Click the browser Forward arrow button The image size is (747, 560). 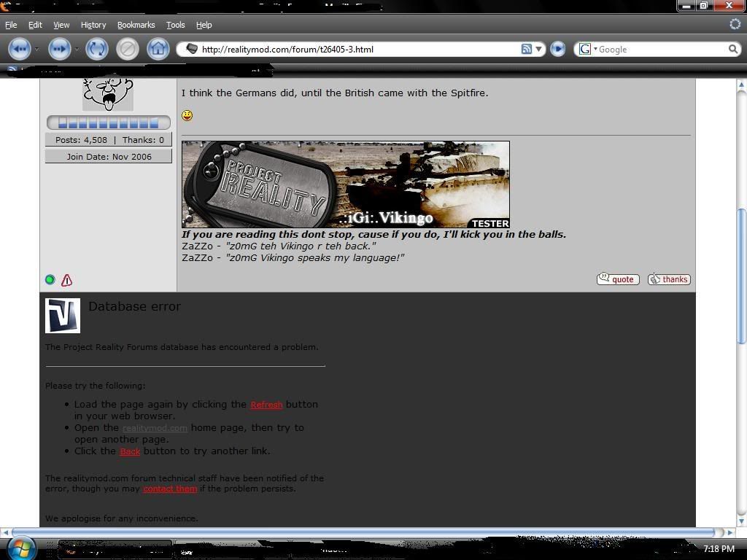[x=59, y=49]
